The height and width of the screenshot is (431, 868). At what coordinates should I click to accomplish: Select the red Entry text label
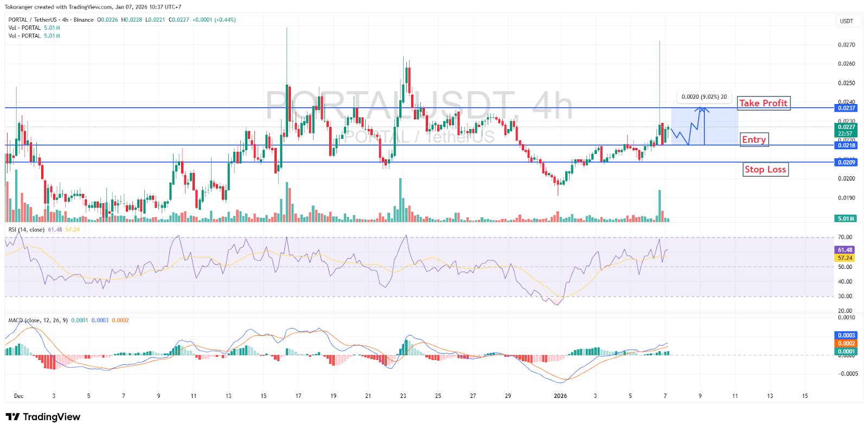(754, 140)
